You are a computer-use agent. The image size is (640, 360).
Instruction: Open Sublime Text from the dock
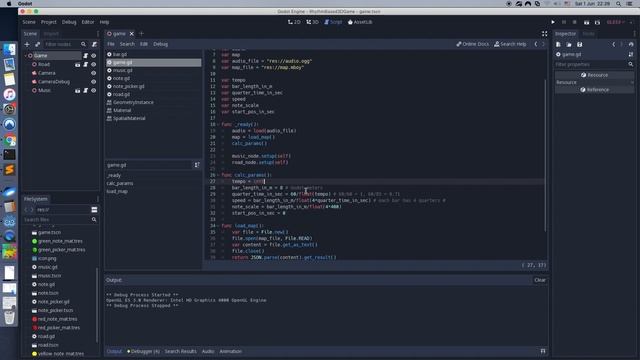pyautogui.click(x=9, y=169)
